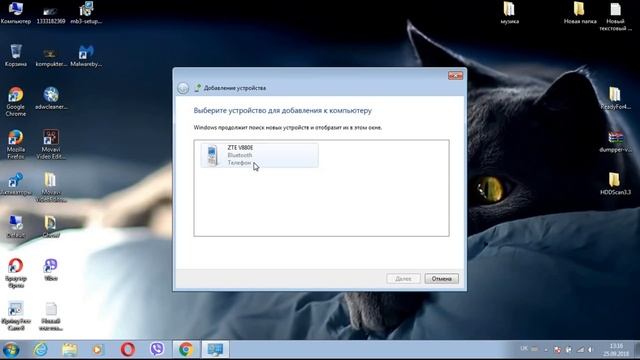Click the greyed-out Далее button
This screenshot has height=360, width=640.
coord(403,279)
